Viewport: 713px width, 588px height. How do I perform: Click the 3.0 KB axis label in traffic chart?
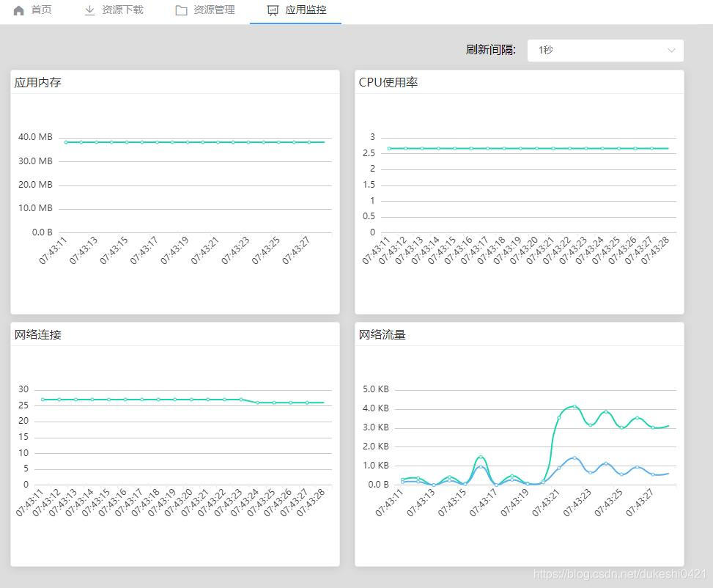coord(376,427)
